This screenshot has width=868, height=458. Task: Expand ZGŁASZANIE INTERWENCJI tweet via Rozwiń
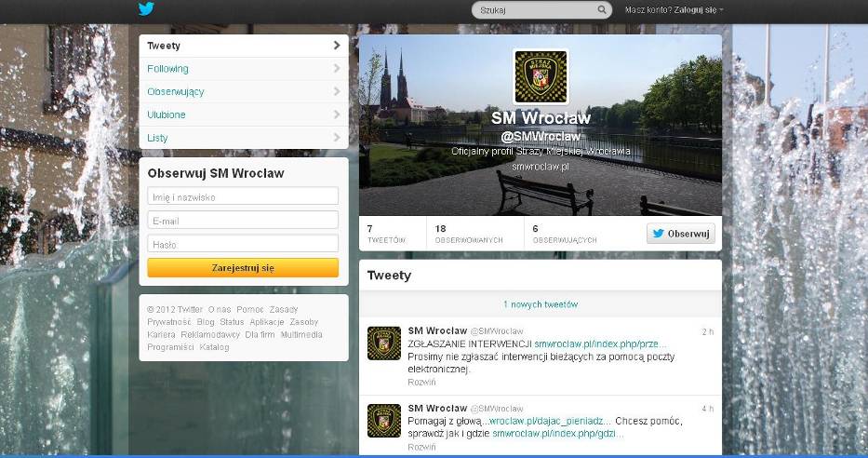[x=421, y=382]
